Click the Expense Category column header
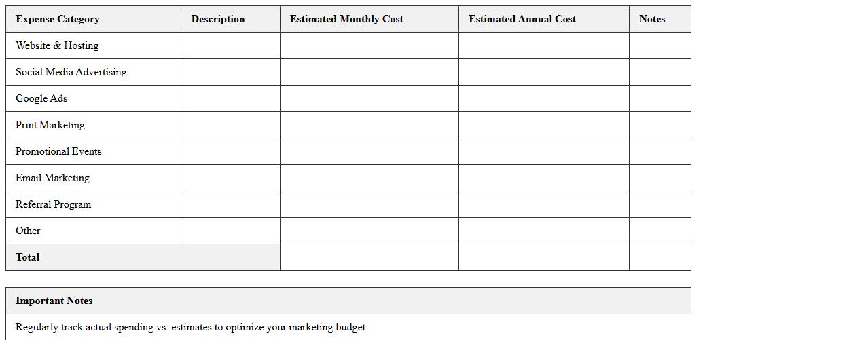The image size is (868, 340). 58,19
